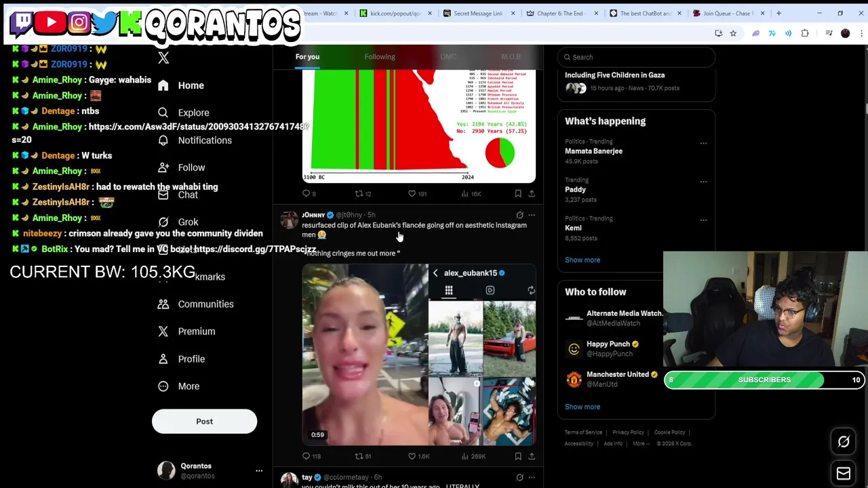
Task: Like Johnny's tweet with 1.6K likes
Action: pyautogui.click(x=418, y=457)
